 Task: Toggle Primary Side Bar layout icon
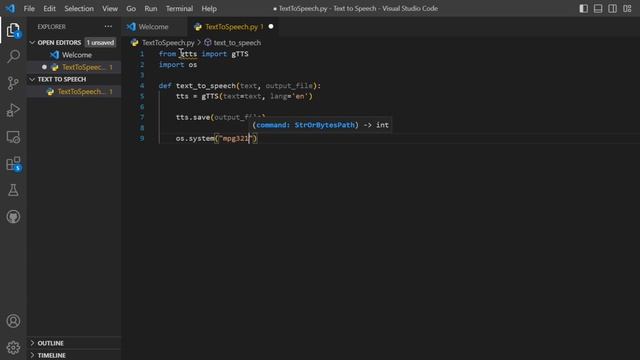(x=584, y=9)
